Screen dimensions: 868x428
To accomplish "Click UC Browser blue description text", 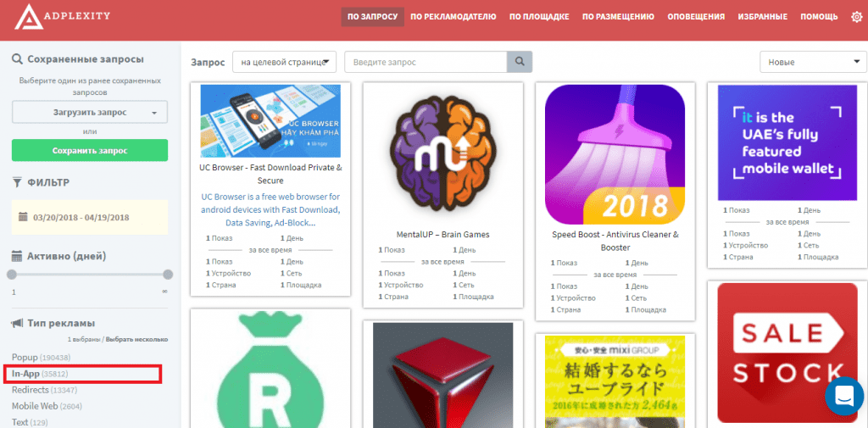I will tap(270, 210).
